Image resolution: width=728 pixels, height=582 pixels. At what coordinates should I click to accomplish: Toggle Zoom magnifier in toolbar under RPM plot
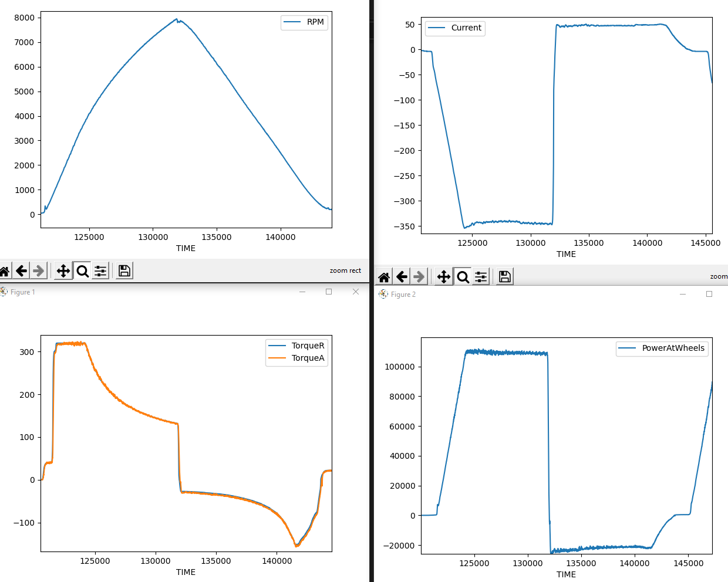(x=83, y=270)
